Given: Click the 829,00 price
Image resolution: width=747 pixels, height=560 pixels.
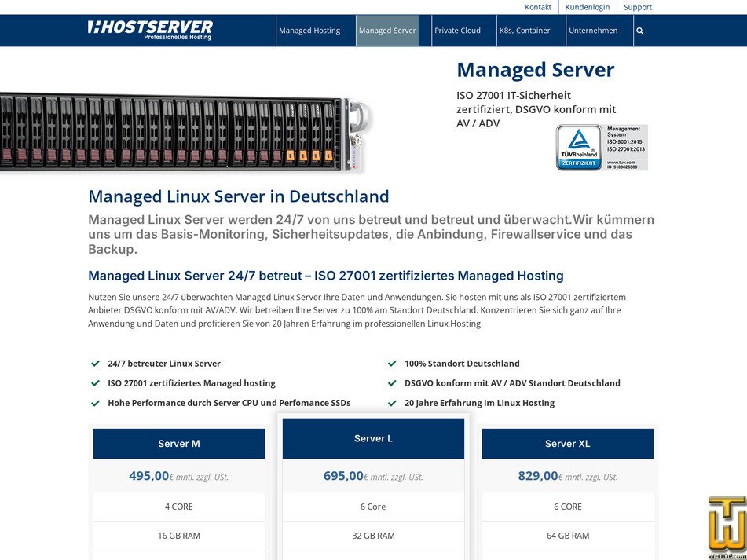Looking at the screenshot, I should [x=538, y=476].
